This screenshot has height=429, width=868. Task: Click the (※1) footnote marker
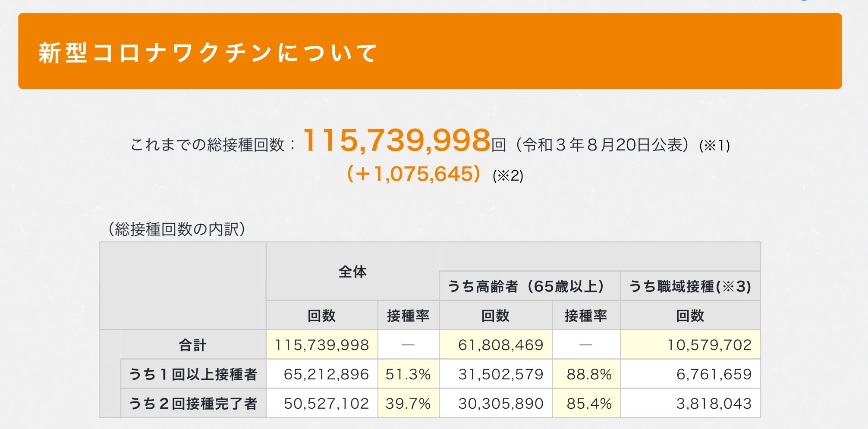pos(714,146)
